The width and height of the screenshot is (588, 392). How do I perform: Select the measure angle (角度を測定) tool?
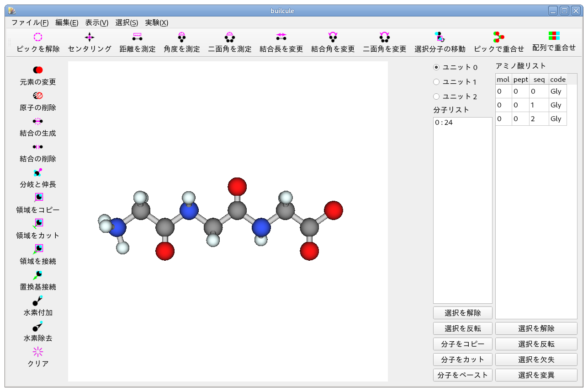(x=182, y=38)
